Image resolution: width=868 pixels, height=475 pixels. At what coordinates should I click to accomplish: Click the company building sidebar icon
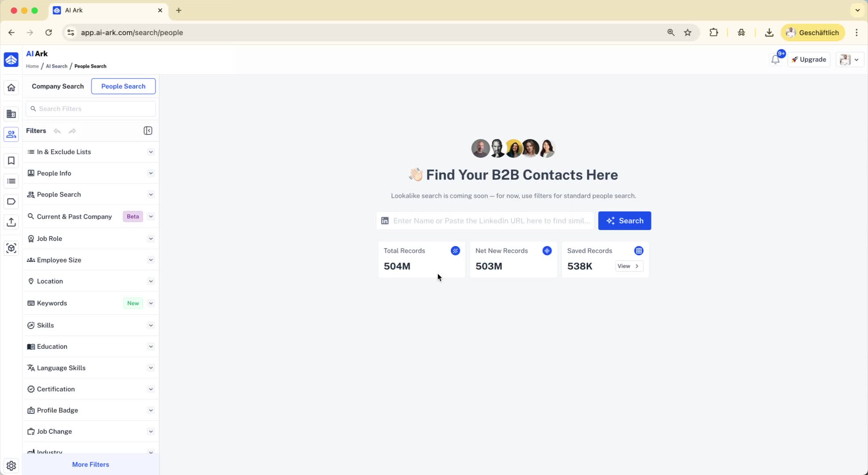tap(11, 114)
